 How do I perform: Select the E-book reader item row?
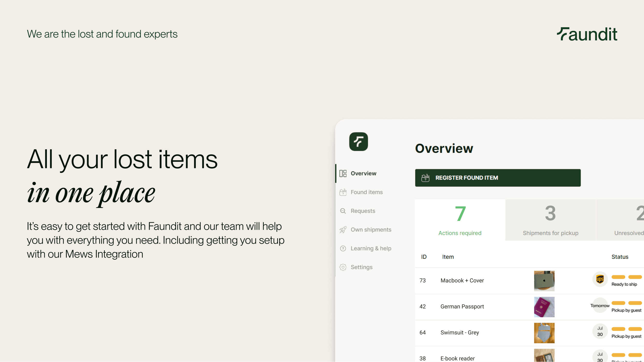point(457,358)
